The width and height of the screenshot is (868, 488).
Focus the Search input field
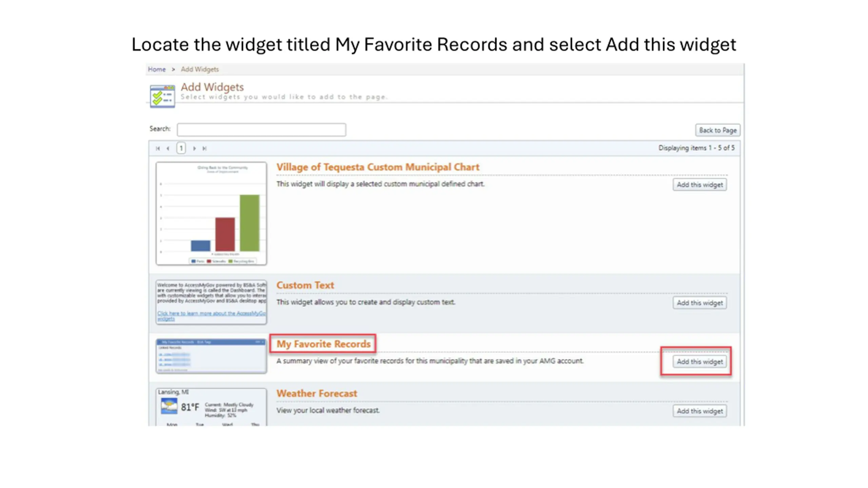(x=261, y=129)
